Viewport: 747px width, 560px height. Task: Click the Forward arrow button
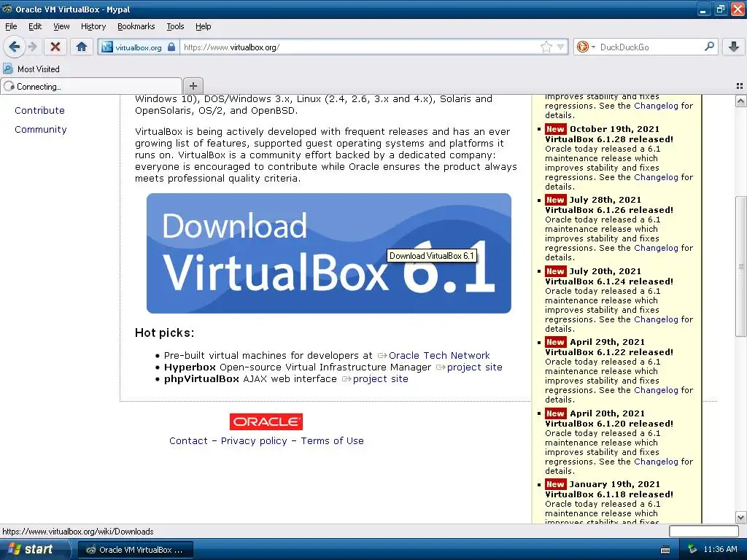32,47
